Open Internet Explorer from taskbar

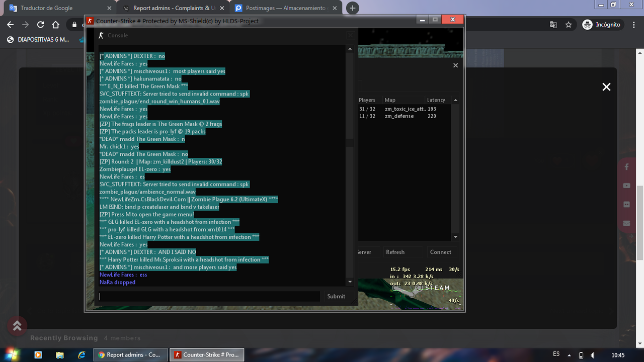(x=82, y=354)
